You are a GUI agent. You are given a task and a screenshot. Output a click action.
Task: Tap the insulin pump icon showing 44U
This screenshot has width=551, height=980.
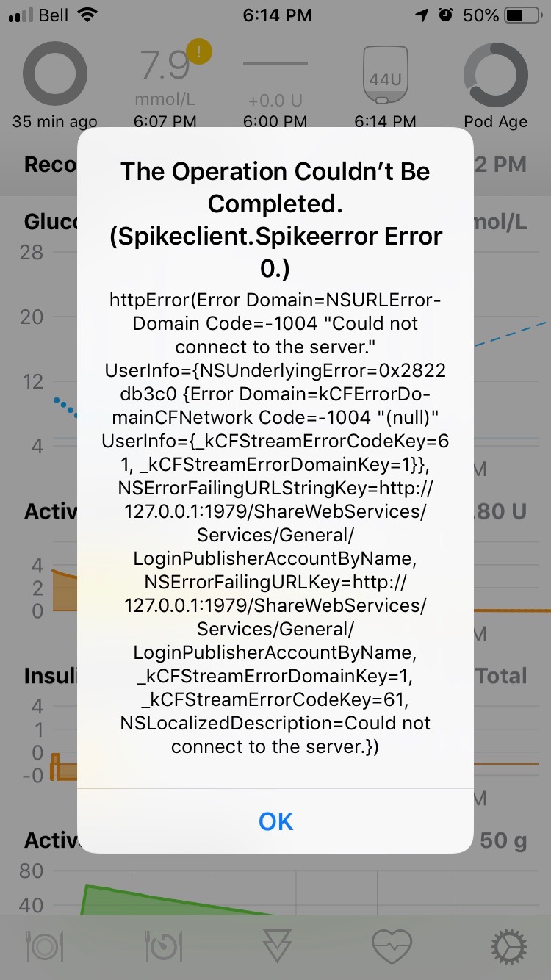[384, 73]
